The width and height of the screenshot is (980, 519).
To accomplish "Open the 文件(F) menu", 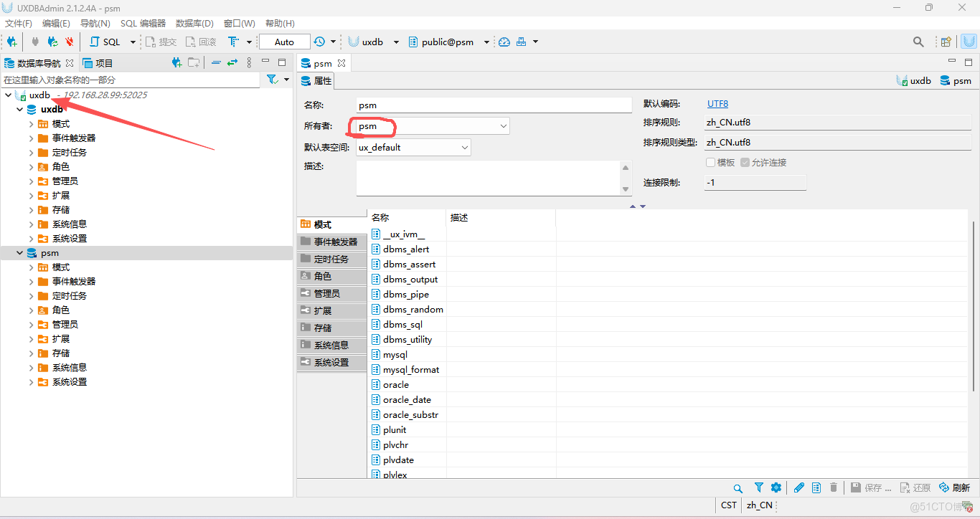I will click(19, 24).
